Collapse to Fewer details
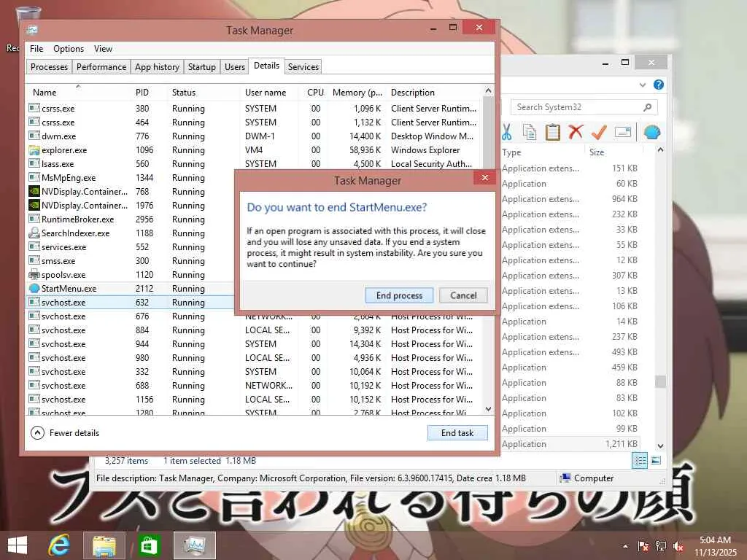Viewport: 747px width, 560px height. (65, 433)
